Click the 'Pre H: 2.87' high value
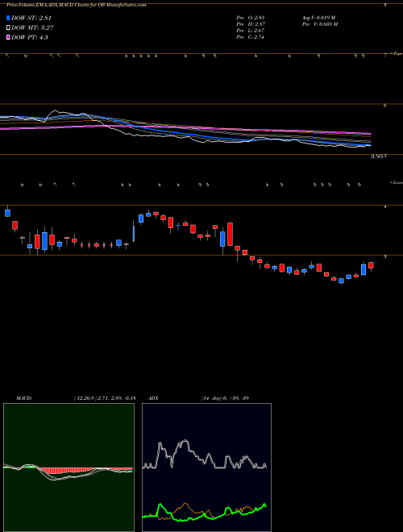Image resolution: width=403 pixels, height=532 pixels. [251, 23]
